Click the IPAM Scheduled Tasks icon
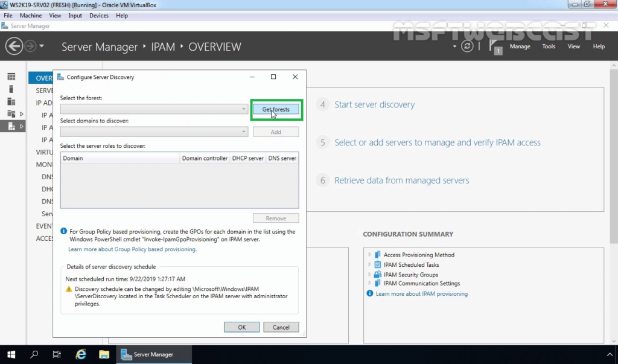 pos(378,264)
